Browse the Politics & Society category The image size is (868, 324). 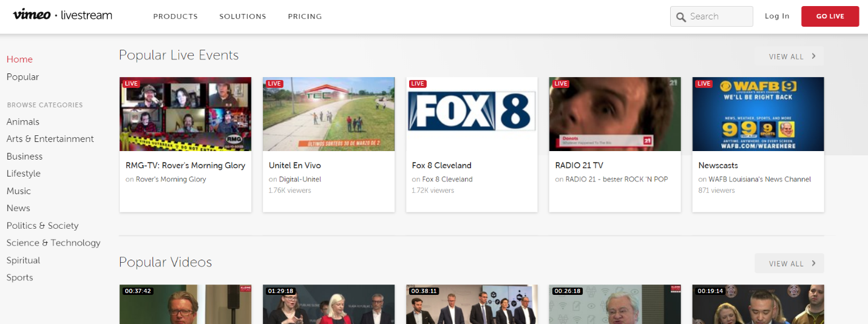coord(42,226)
